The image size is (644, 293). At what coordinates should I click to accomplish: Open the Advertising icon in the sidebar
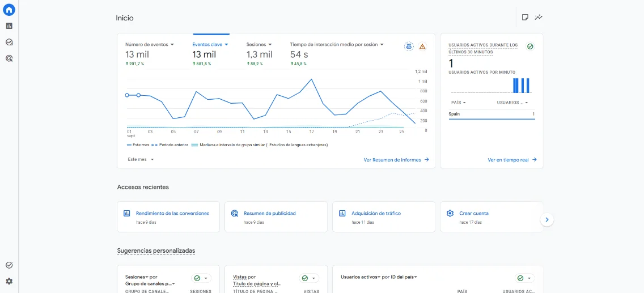pyautogui.click(x=9, y=59)
